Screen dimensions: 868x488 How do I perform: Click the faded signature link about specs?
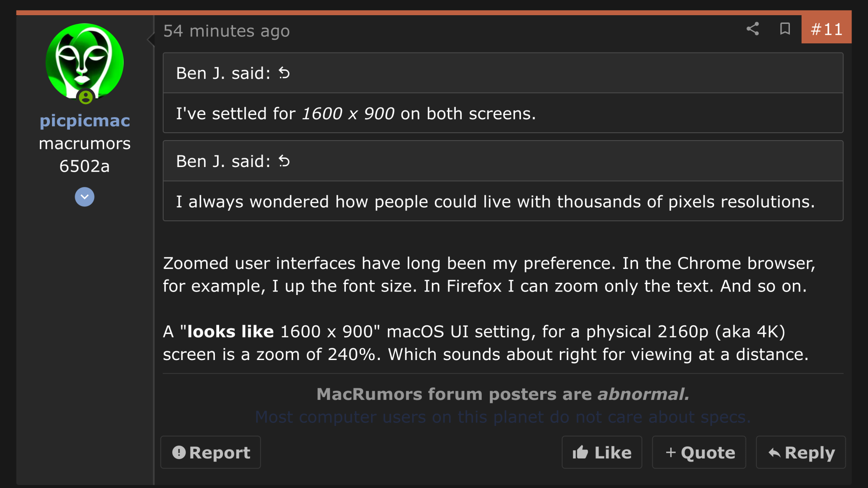point(503,417)
